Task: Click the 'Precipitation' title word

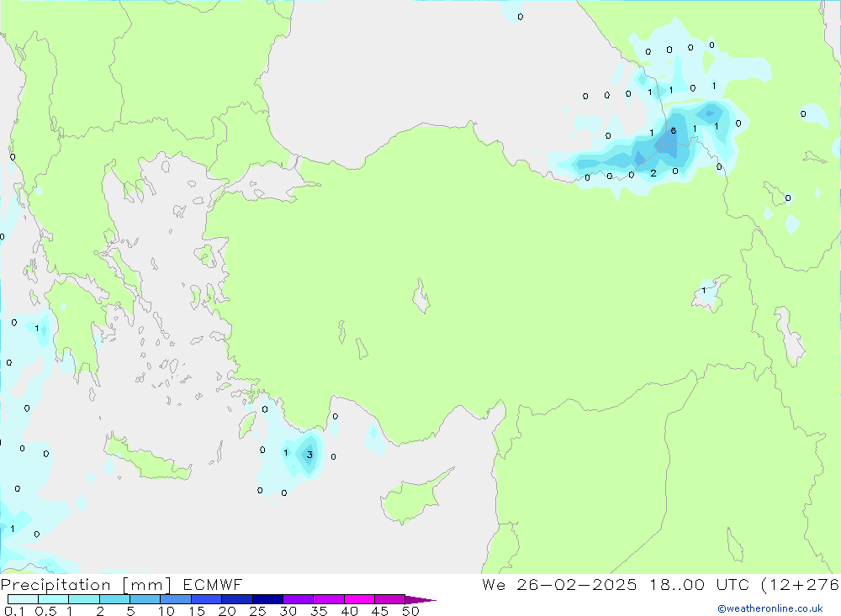Action: click(56, 585)
